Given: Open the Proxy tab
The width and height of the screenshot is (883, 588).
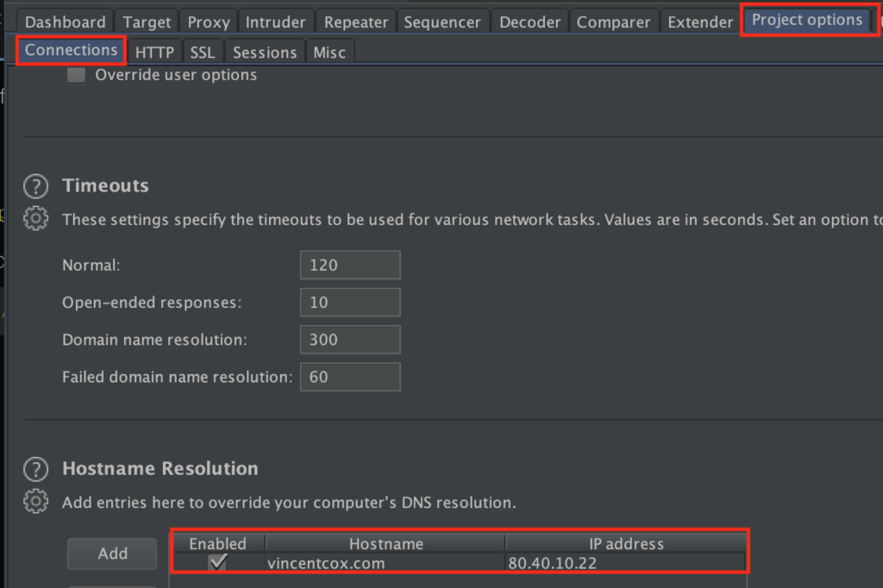Looking at the screenshot, I should tap(209, 22).
